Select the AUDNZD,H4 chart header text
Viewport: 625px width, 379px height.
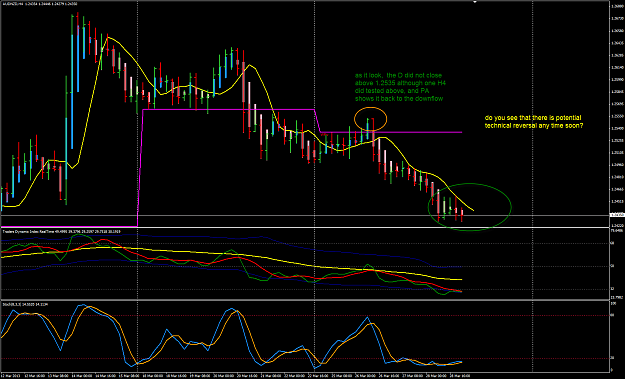(x=40, y=4)
